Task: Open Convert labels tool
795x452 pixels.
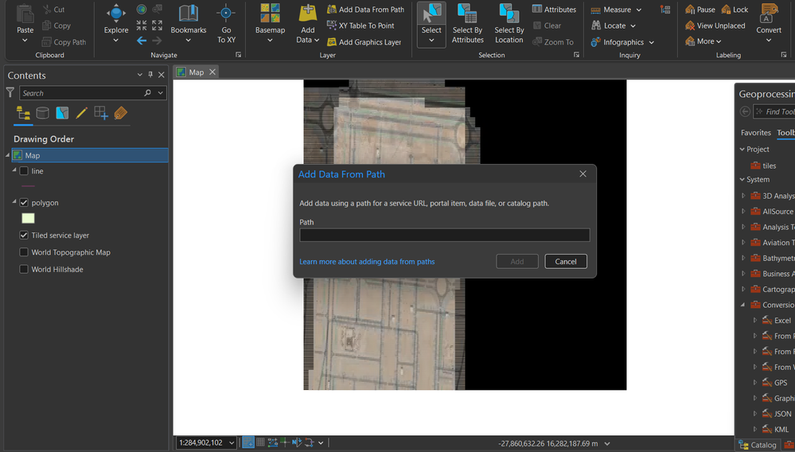Action: coord(769,23)
